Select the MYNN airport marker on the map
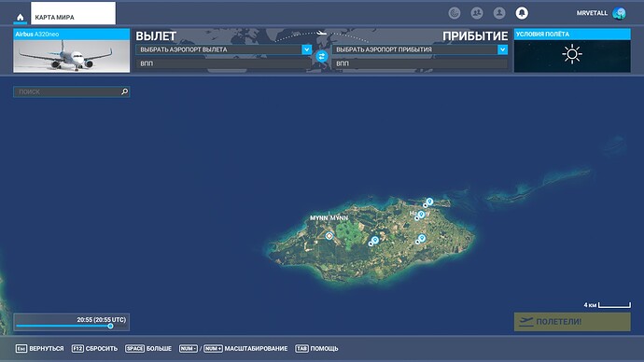This screenshot has width=644, height=362. pyautogui.click(x=329, y=236)
